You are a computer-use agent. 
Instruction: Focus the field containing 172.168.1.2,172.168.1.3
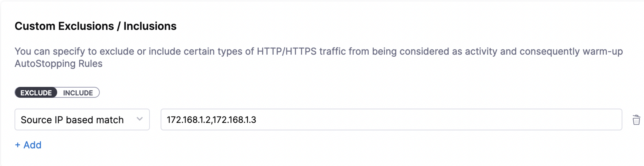click(x=391, y=120)
